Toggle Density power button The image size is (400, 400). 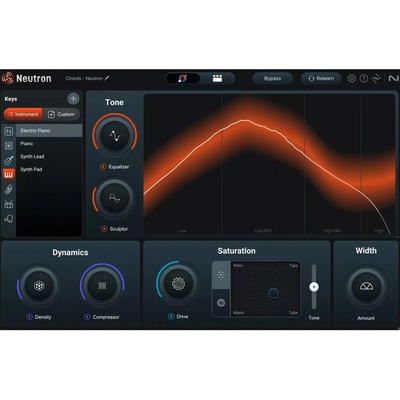[x=29, y=317]
